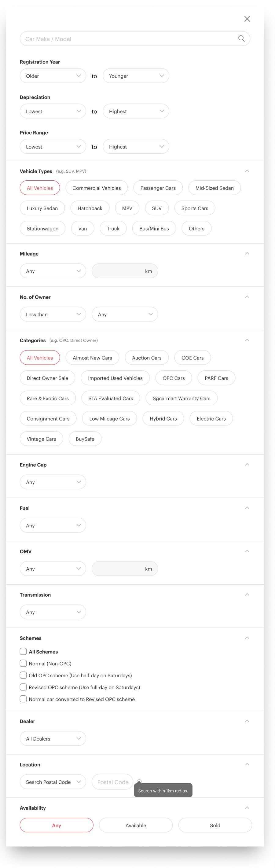
Task: Check Normal car converted to Revised OPC
Action: (x=23, y=699)
